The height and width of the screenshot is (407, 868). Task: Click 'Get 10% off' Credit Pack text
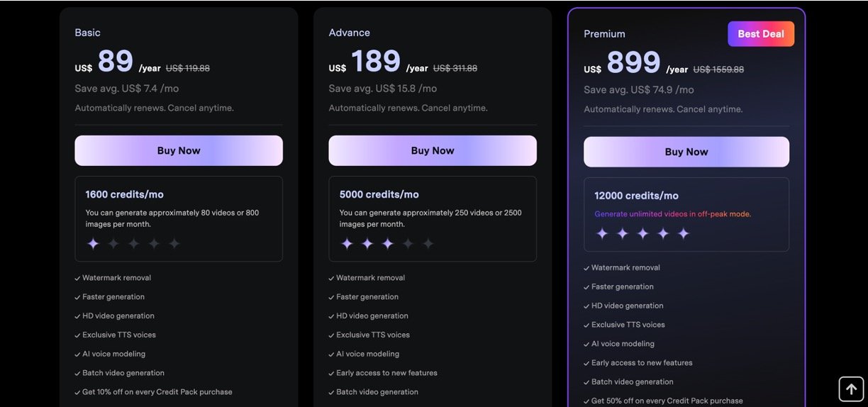(157, 392)
